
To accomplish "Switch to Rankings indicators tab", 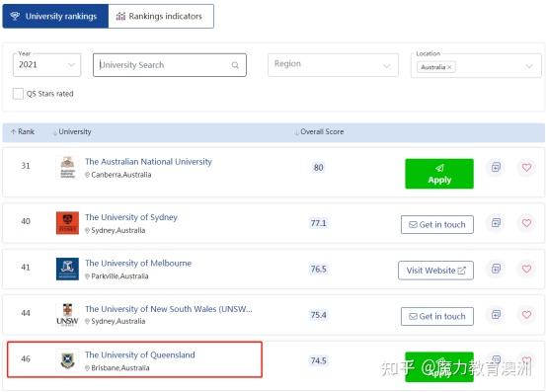I will [x=161, y=16].
